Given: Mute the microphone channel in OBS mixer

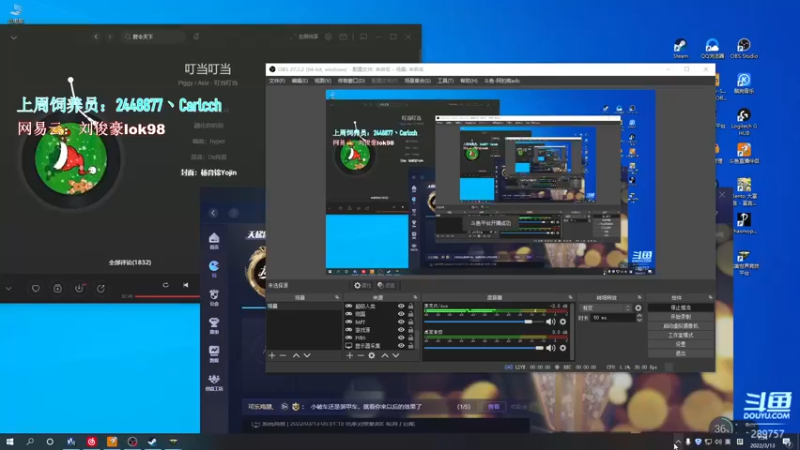Looking at the screenshot, I should click(551, 321).
